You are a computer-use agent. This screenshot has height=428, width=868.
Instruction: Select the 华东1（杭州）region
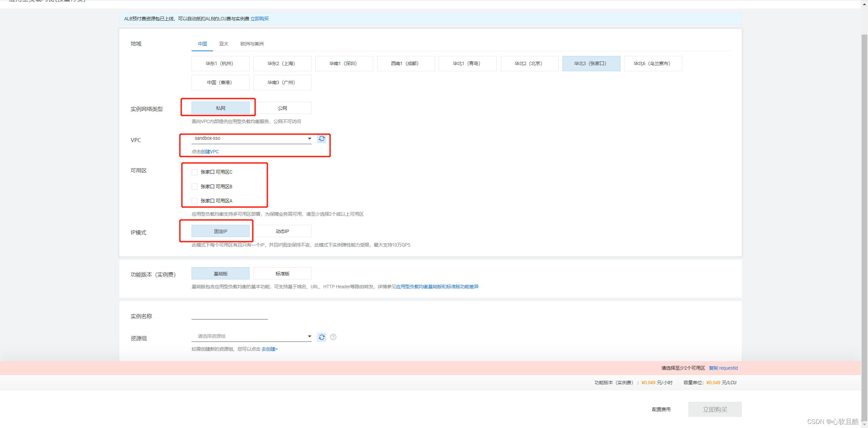tap(220, 64)
